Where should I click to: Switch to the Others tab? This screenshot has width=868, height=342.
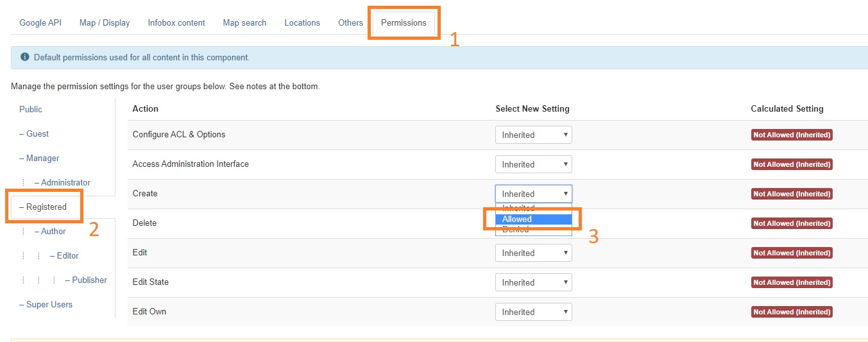coord(350,22)
